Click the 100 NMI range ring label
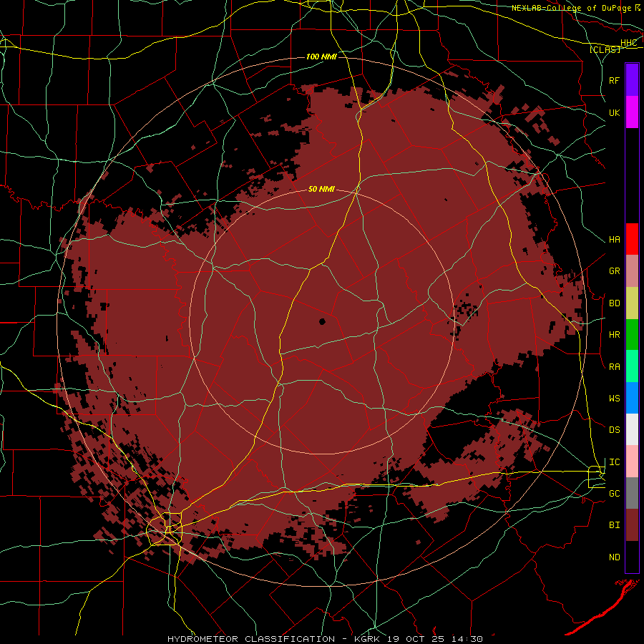 tap(321, 57)
